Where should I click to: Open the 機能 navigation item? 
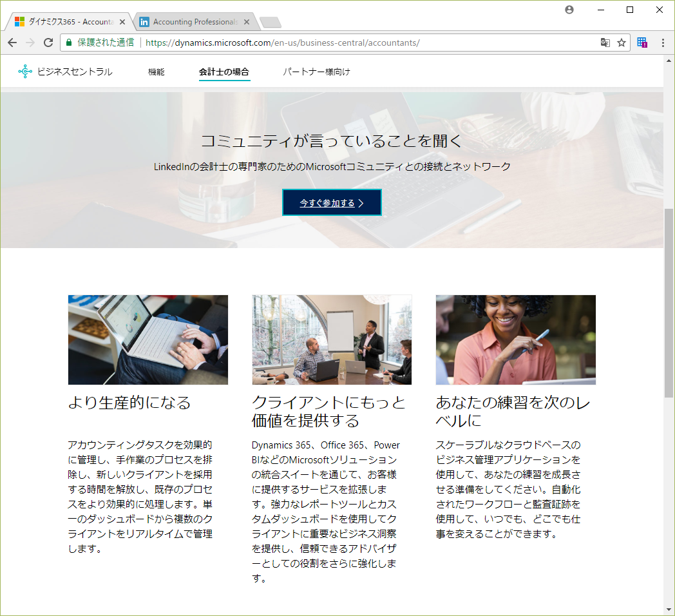[157, 72]
